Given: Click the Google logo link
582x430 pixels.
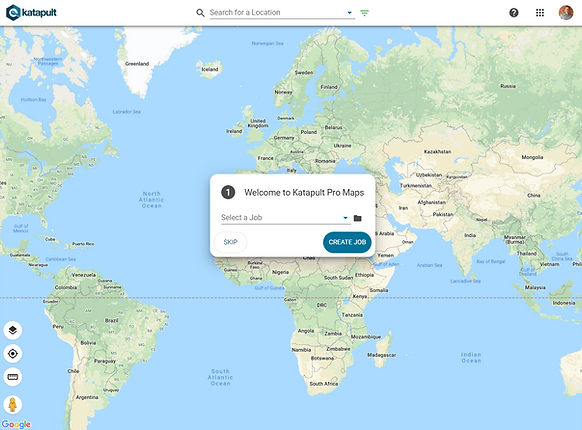Looking at the screenshot, I should [16, 424].
